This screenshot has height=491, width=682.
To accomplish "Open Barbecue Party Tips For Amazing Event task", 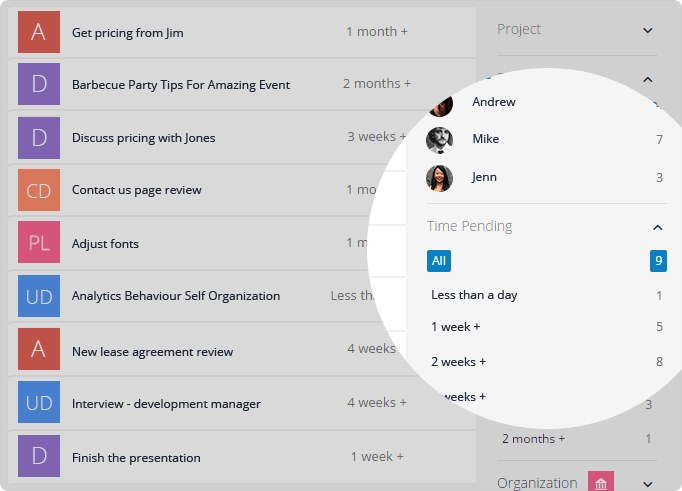I will click(181, 85).
